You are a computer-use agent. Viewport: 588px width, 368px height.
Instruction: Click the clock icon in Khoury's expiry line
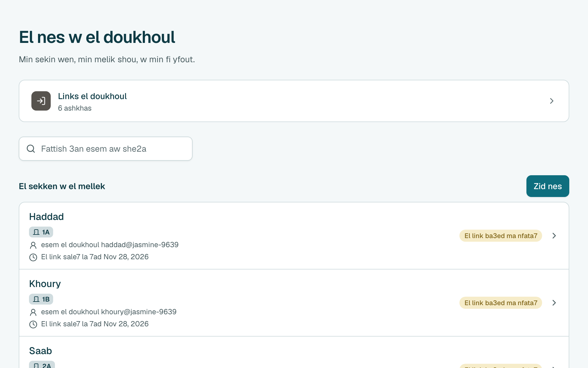click(x=33, y=324)
